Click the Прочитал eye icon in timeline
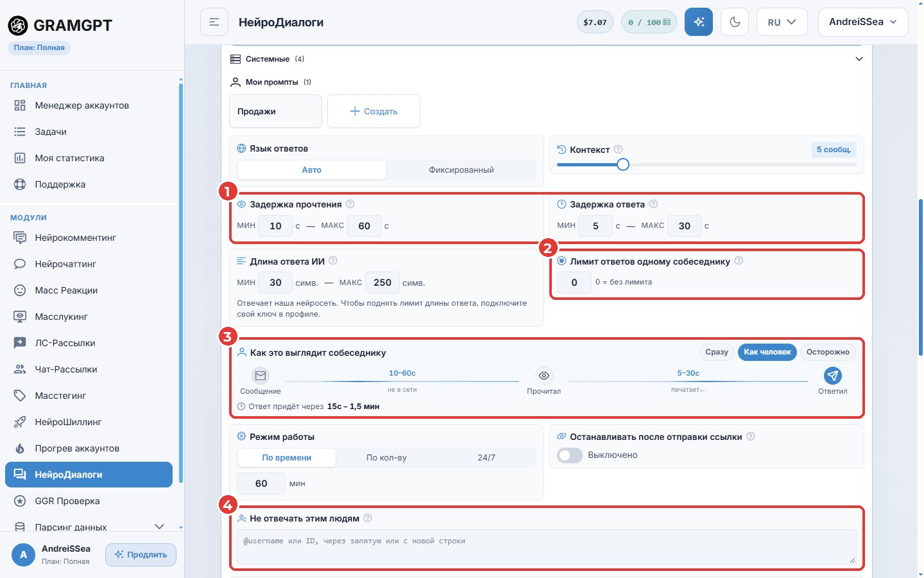The width and height of the screenshot is (924, 578). [544, 376]
